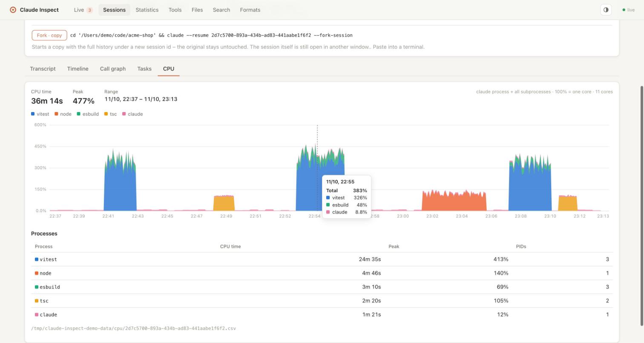This screenshot has height=343, width=644.
Task: Click vitest peak value 413%
Action: (501, 259)
